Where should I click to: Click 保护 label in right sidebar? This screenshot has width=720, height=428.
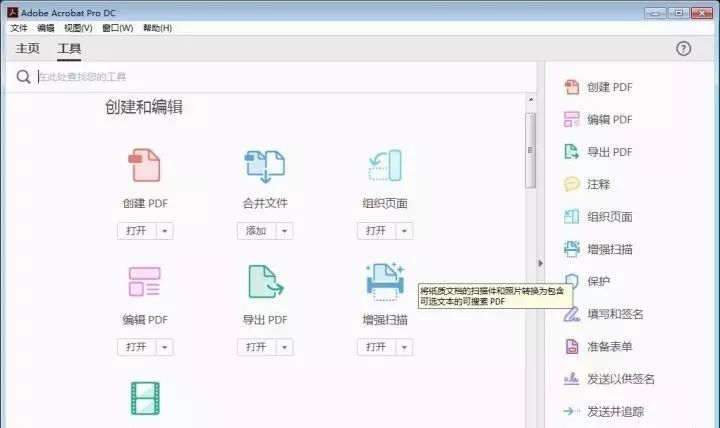point(599,282)
